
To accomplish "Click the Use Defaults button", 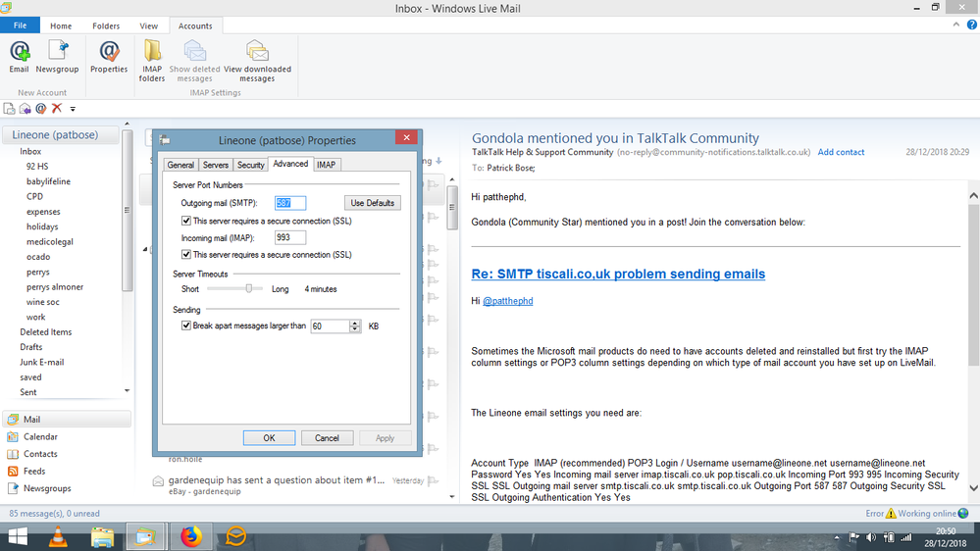I will pos(372,203).
